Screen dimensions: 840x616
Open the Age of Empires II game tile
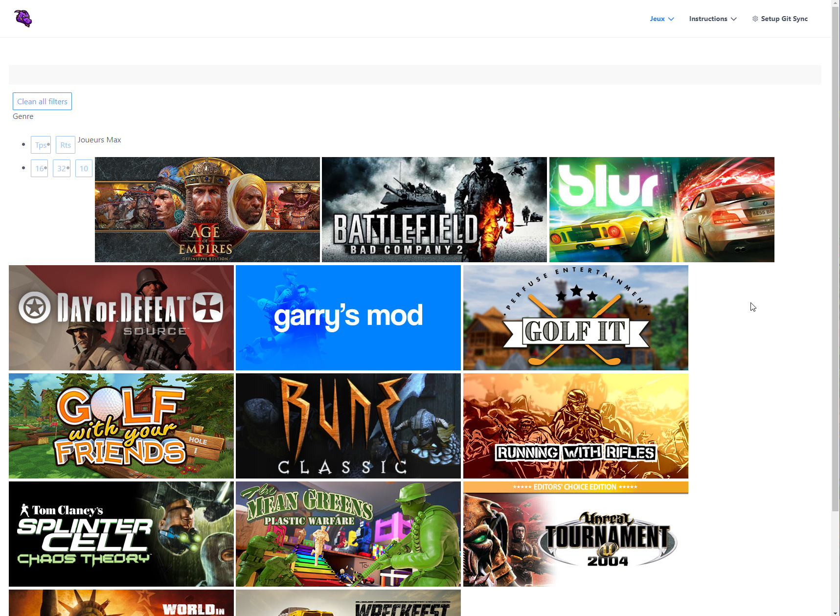(x=207, y=209)
